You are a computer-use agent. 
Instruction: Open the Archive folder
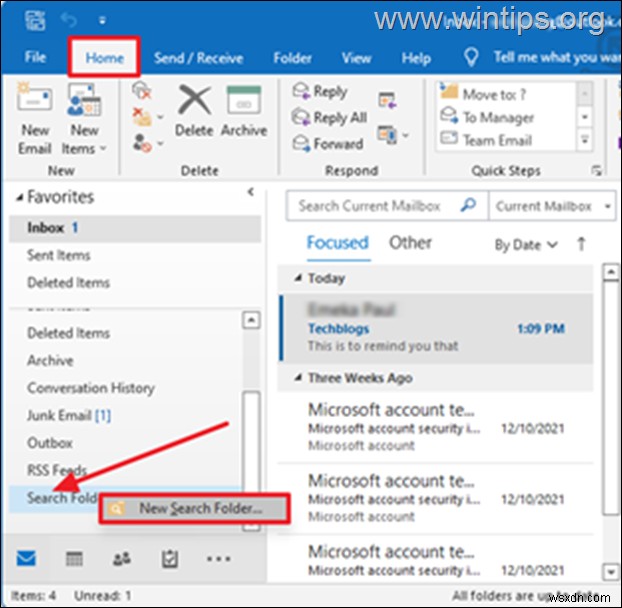(x=50, y=360)
